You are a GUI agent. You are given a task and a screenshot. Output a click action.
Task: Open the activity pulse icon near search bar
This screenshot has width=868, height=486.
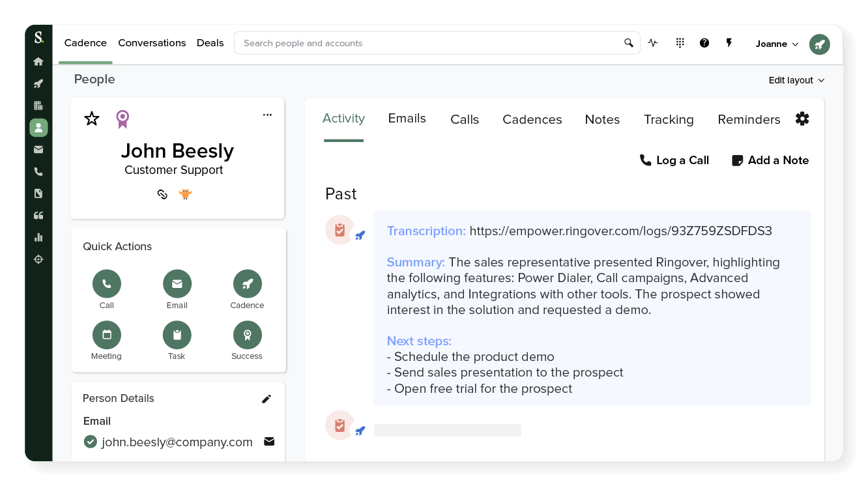[x=653, y=42]
